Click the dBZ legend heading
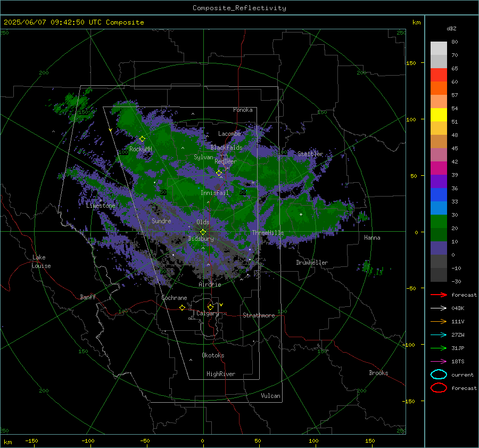 (x=451, y=28)
